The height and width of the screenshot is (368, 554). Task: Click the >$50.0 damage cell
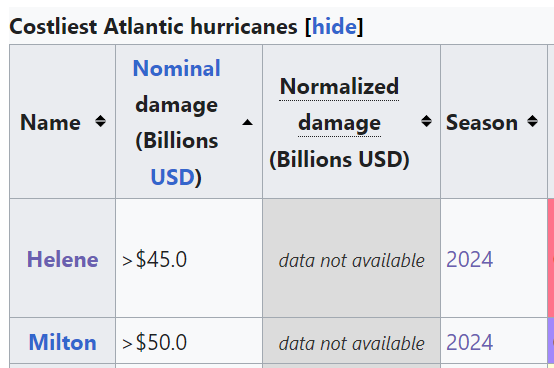click(189, 340)
